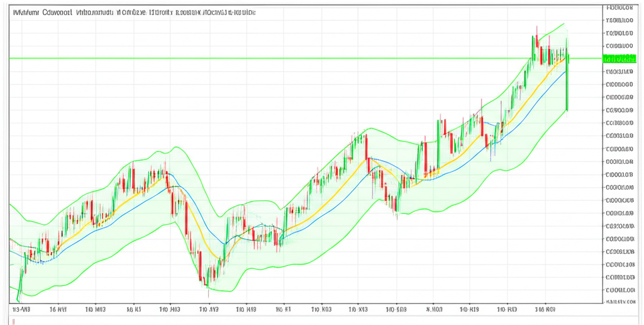
Task: Click the highest candle wick at the chart peak
Action: tap(536, 30)
